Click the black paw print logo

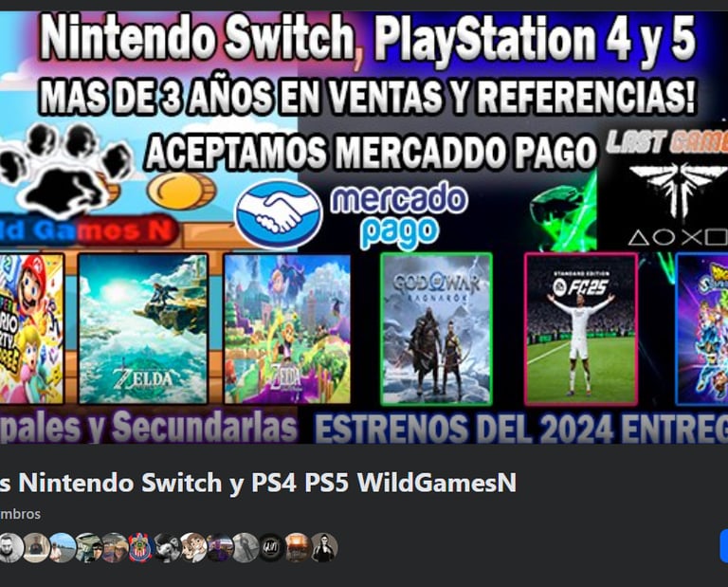click(x=65, y=172)
